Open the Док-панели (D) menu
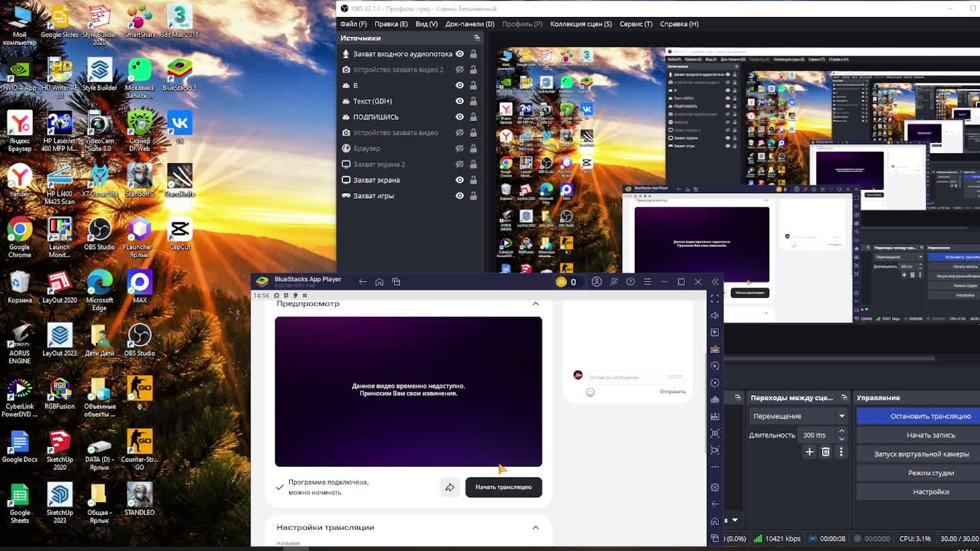The height and width of the screenshot is (551, 980). coord(470,24)
